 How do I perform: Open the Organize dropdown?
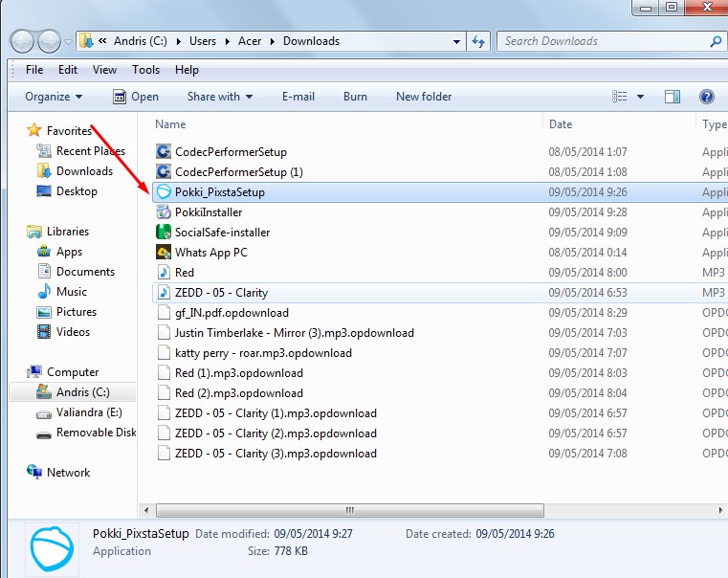(54, 97)
